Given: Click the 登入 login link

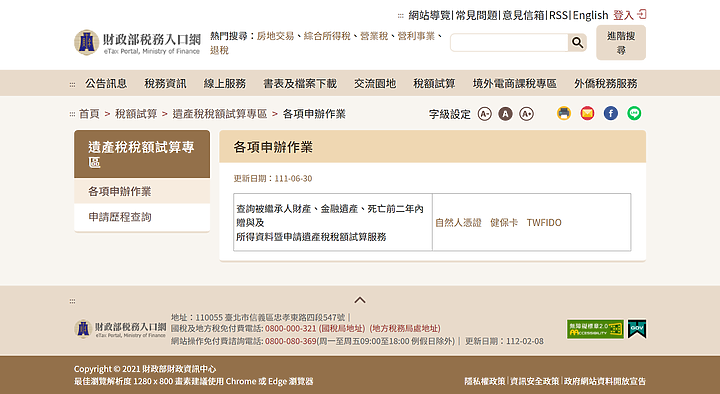Looking at the screenshot, I should click(623, 15).
